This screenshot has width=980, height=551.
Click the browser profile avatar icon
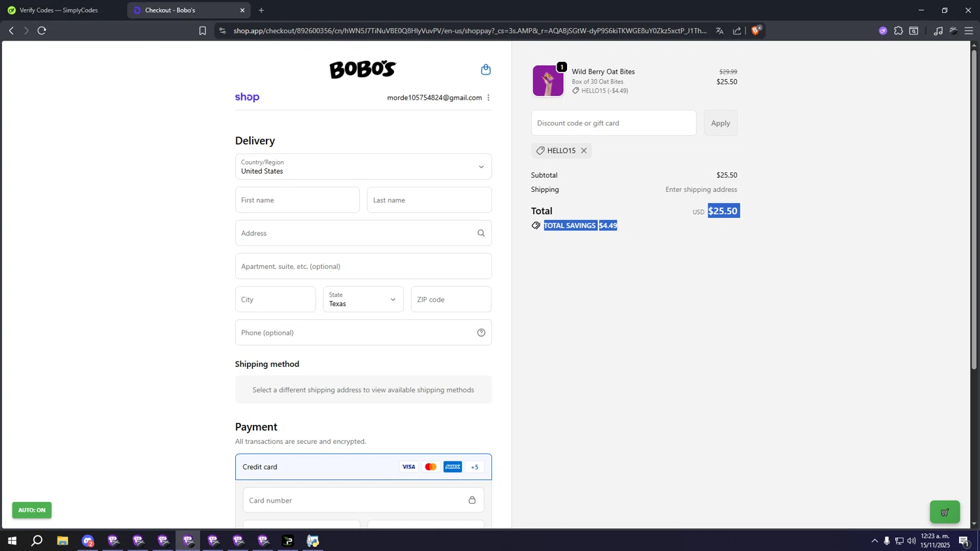click(953, 31)
